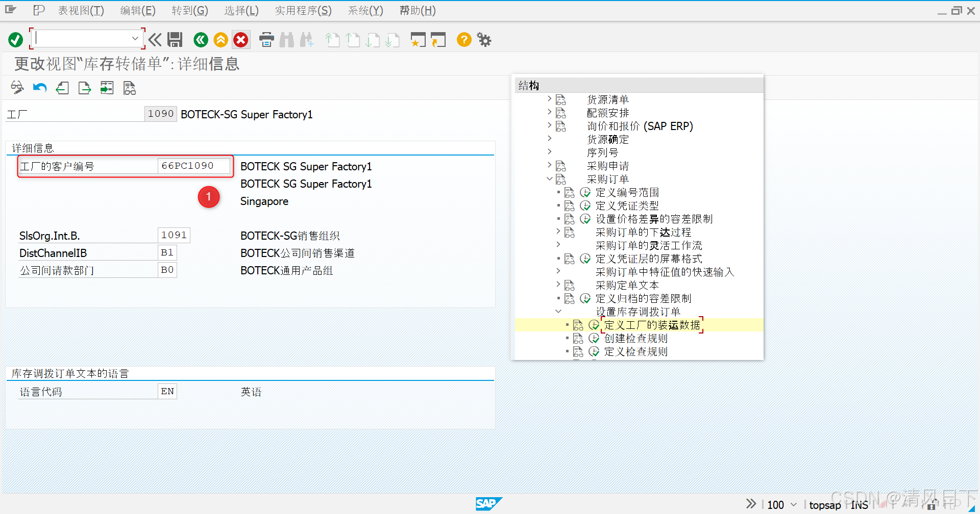980x514 pixels.
Task: Click the double-left collapse command field icon
Action: click(x=155, y=40)
